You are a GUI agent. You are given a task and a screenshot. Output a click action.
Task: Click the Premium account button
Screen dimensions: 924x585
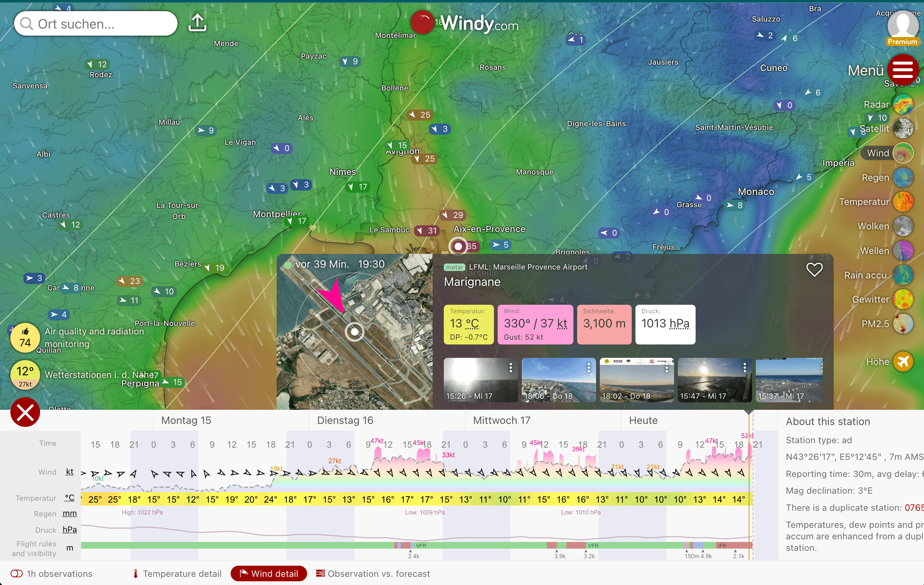[902, 29]
